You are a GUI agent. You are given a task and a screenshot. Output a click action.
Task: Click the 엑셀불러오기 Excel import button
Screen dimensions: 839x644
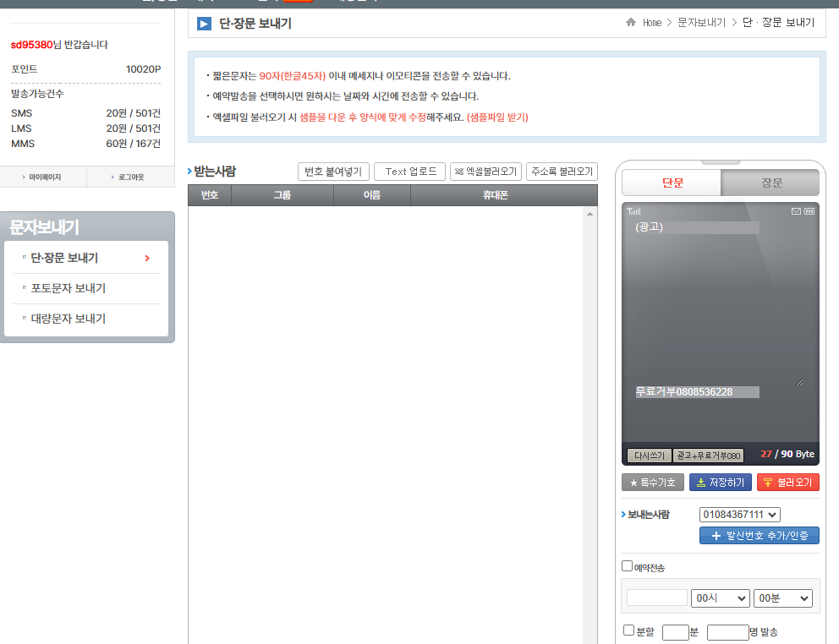(485, 172)
